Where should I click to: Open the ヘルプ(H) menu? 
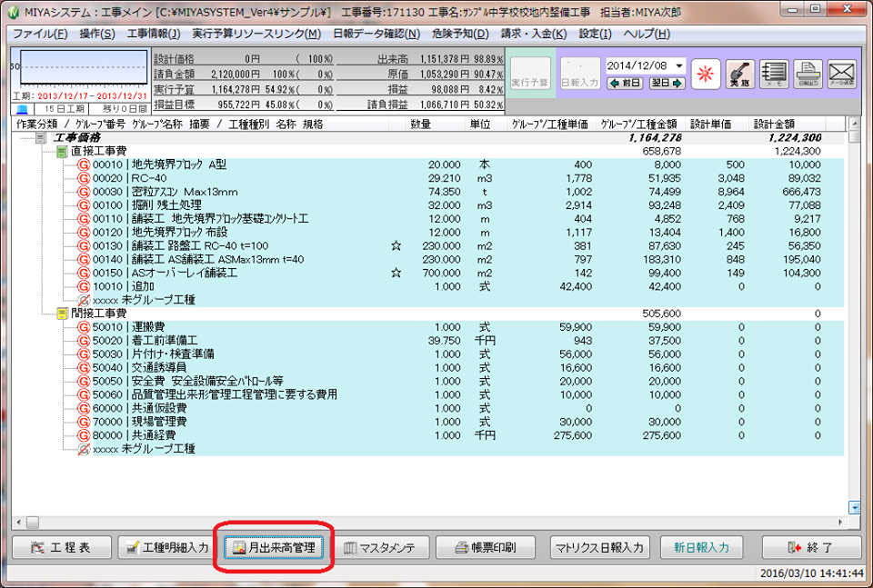[647, 34]
